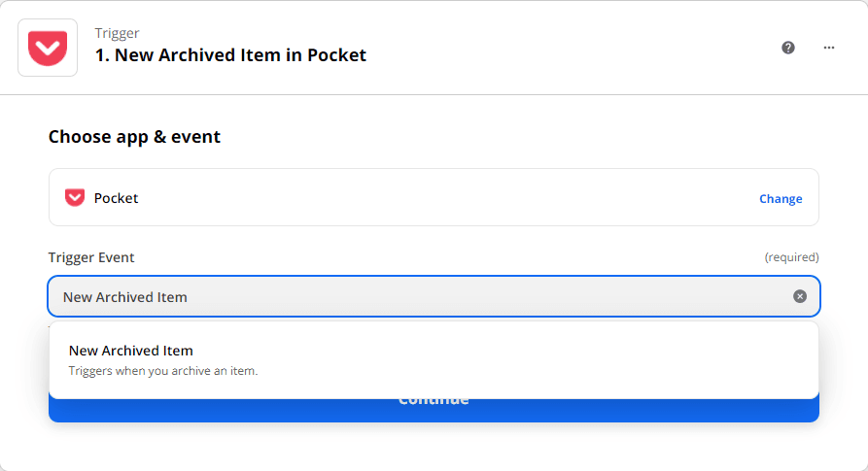
Task: Click "Triggers when you archive an item" description
Action: click(x=163, y=370)
